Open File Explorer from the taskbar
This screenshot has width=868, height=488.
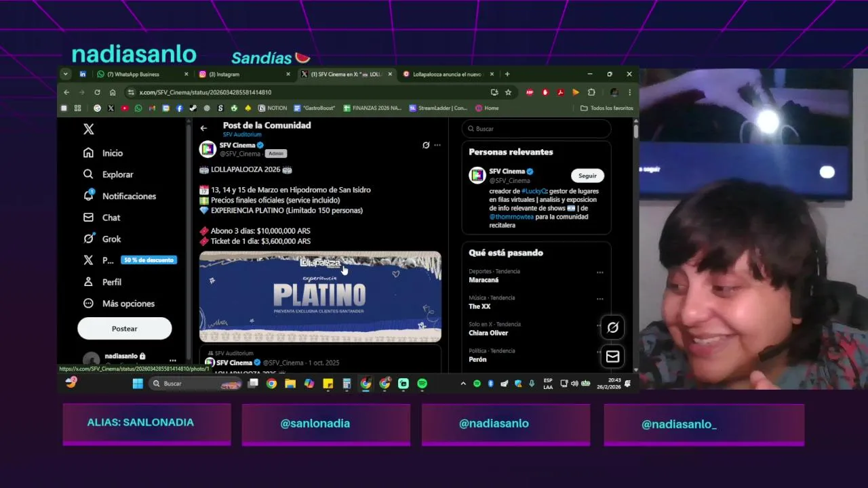point(290,384)
